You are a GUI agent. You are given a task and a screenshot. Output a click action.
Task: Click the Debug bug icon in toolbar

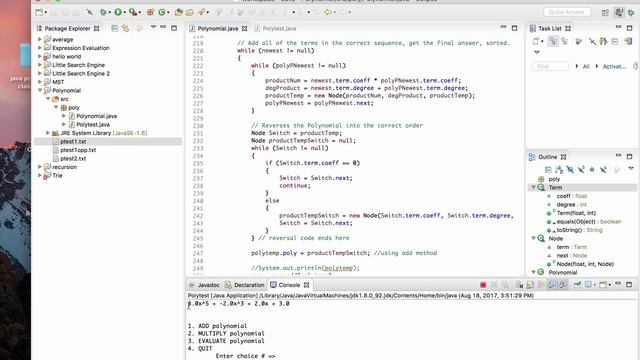coord(103,12)
